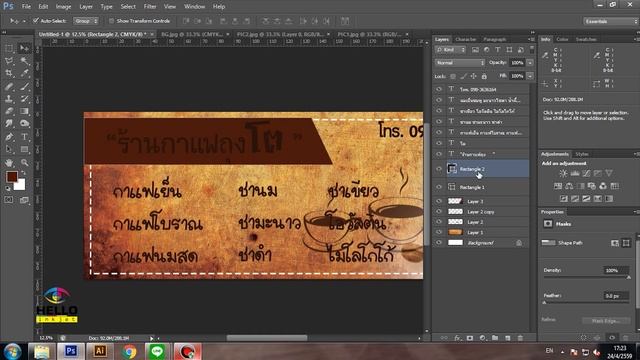Select the Rectangle shape tool

[x=24, y=149]
